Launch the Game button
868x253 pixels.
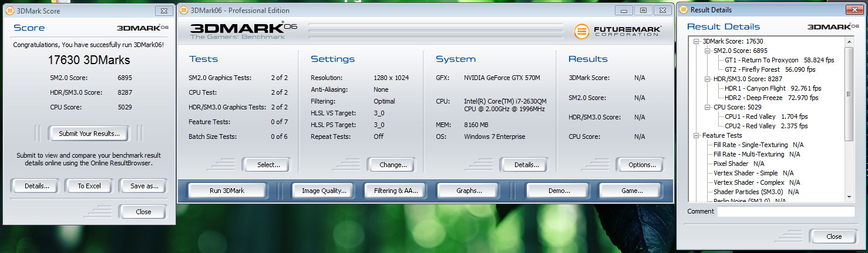tap(631, 191)
